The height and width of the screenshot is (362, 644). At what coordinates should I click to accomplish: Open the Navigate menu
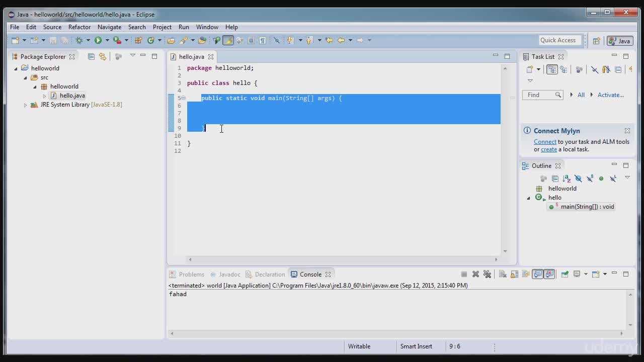pos(109,27)
